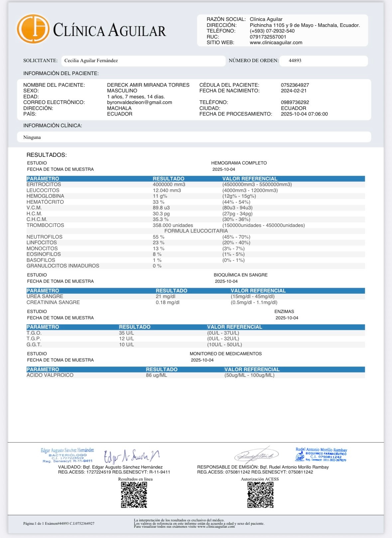Click the MONITOREO DE MEDICAMENTOS study title
Image resolution: width=392 pixels, height=538 pixels.
[226, 354]
